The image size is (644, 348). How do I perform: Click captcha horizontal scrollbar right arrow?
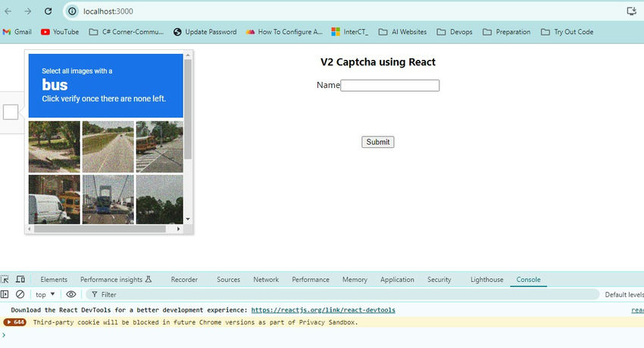point(178,229)
